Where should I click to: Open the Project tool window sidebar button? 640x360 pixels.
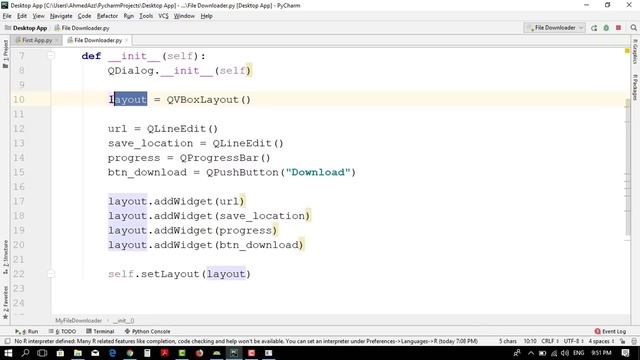click(5, 53)
